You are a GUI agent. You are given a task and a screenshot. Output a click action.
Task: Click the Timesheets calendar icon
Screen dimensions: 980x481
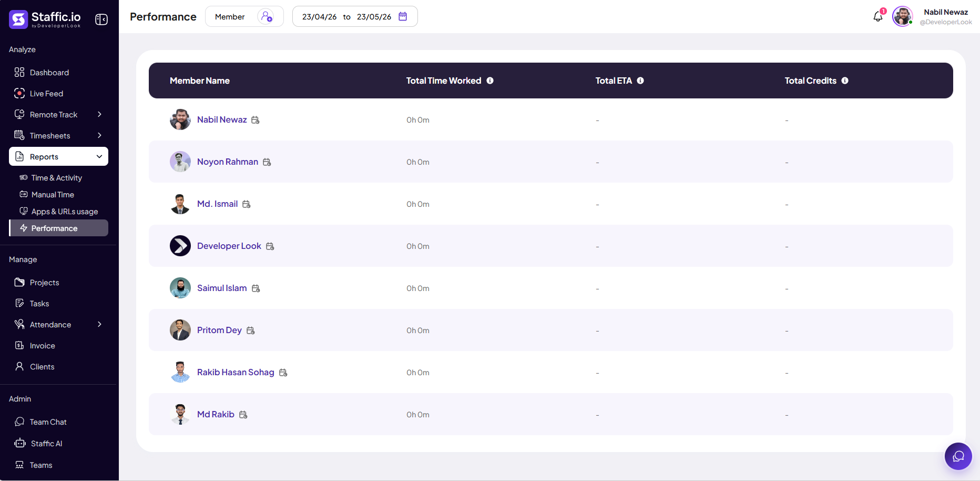click(x=19, y=135)
